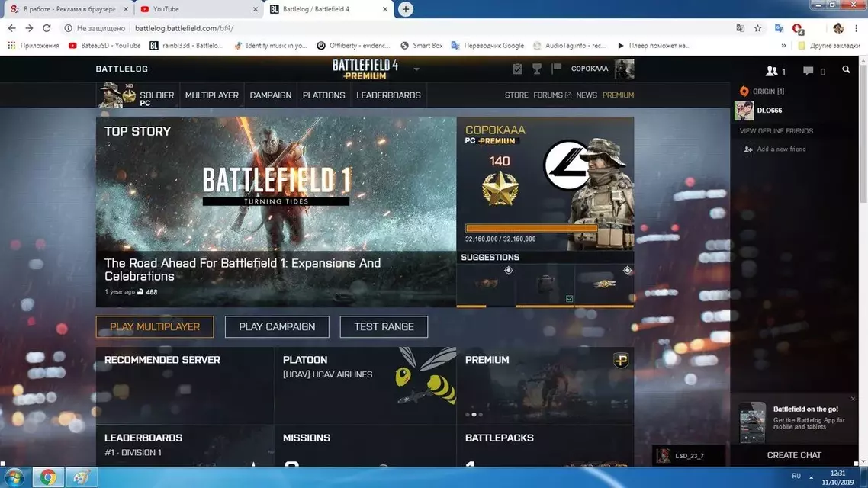Click the COPOKAAA avatar in the header

[x=624, y=69]
